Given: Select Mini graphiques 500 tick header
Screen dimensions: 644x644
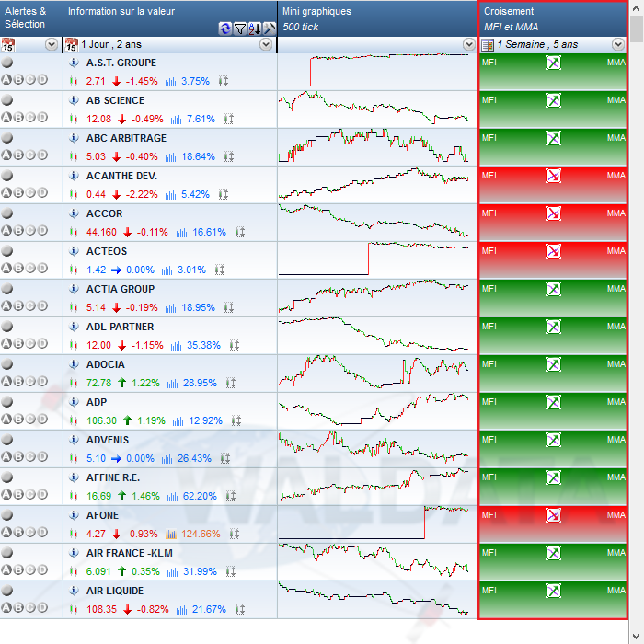Looking at the screenshot, I should click(377, 18).
